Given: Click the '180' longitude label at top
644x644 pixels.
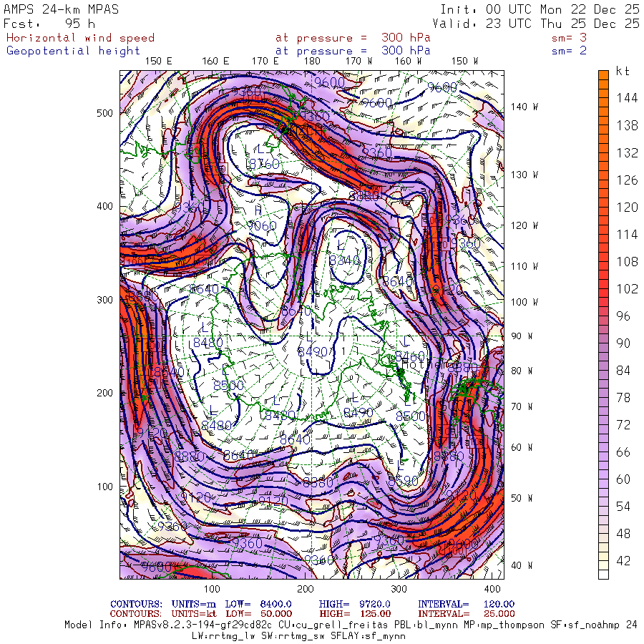Looking at the screenshot, I should click(x=312, y=62).
